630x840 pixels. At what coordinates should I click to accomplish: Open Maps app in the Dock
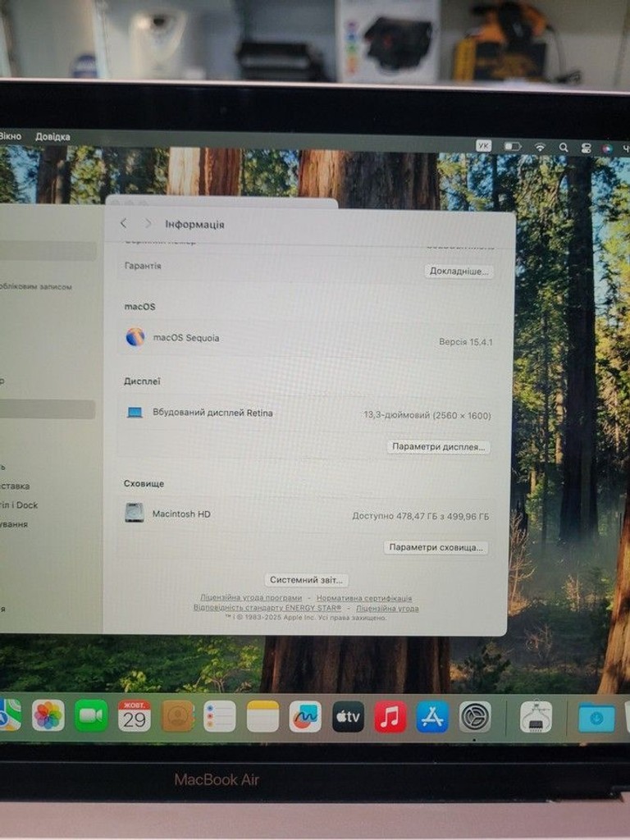coord(9,715)
